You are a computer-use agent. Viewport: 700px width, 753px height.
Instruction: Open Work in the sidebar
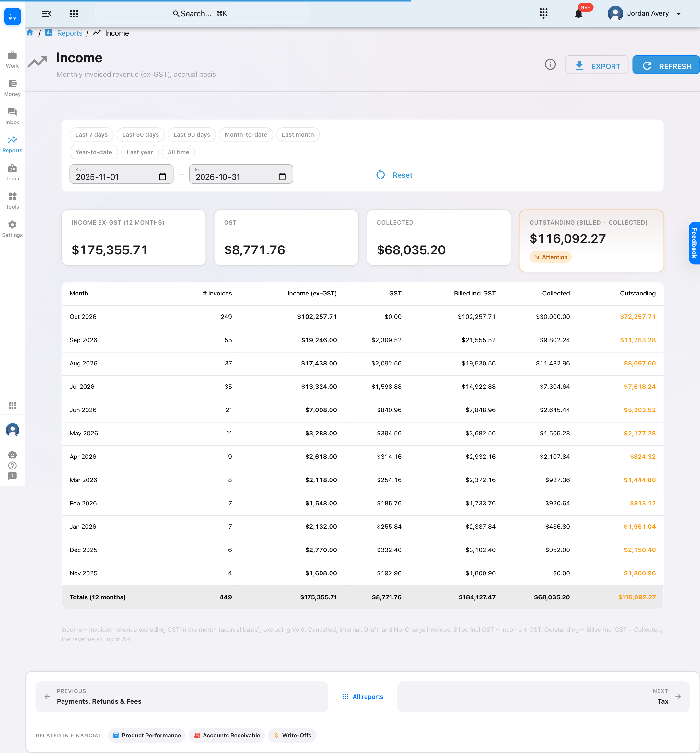(13, 60)
